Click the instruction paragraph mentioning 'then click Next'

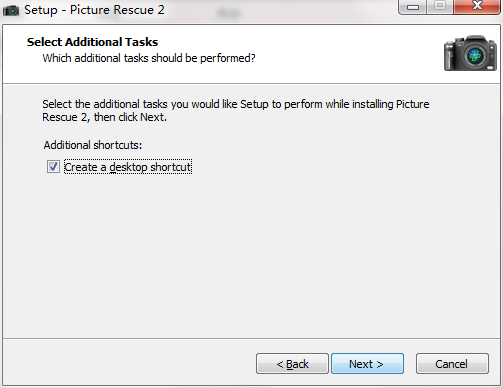tap(236, 111)
